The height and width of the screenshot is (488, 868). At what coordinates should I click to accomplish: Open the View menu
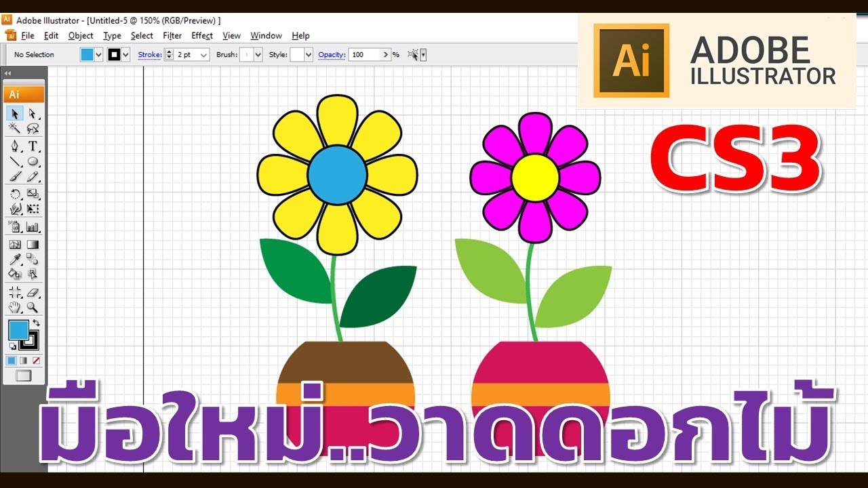[231, 36]
